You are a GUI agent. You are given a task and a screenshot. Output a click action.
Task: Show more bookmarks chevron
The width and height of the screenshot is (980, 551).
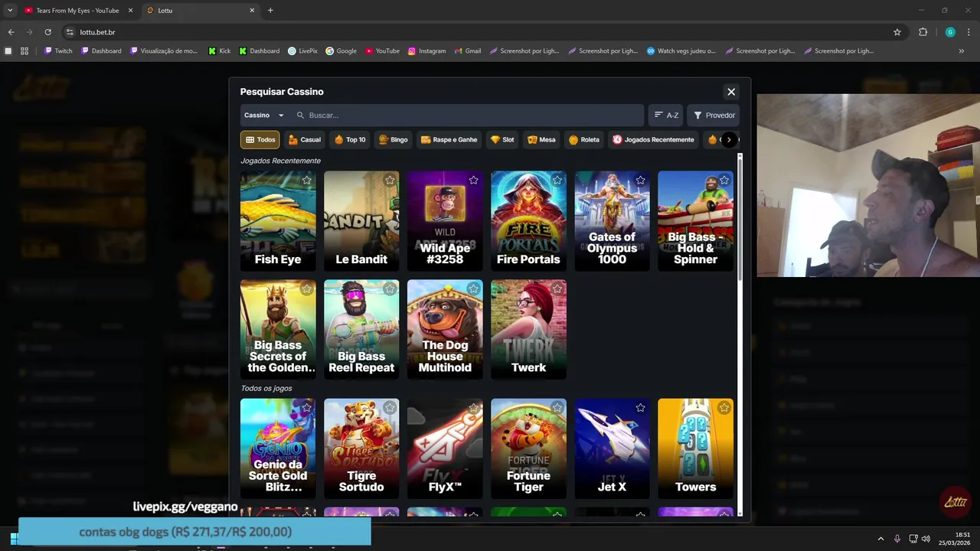tap(962, 51)
